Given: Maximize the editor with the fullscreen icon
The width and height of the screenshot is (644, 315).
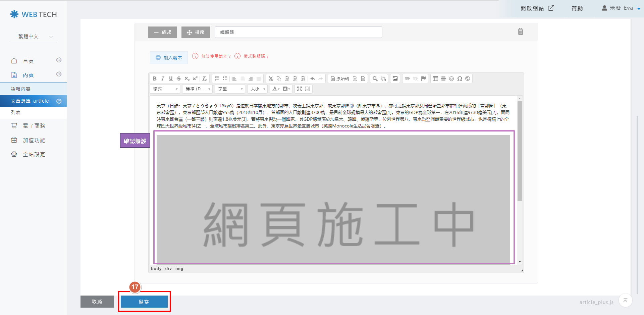Looking at the screenshot, I should (300, 89).
